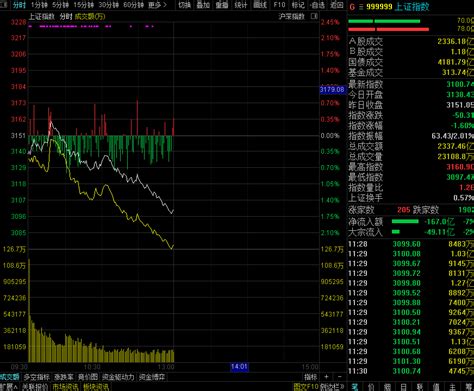Image resolution: width=474 pixels, height=391 pixels.
Task: Click the 上证换手 row
Action: [411, 198]
